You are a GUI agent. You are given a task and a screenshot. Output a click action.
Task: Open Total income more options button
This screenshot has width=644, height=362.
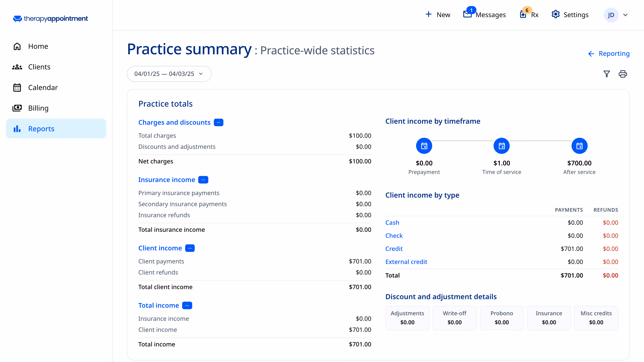coord(187,306)
